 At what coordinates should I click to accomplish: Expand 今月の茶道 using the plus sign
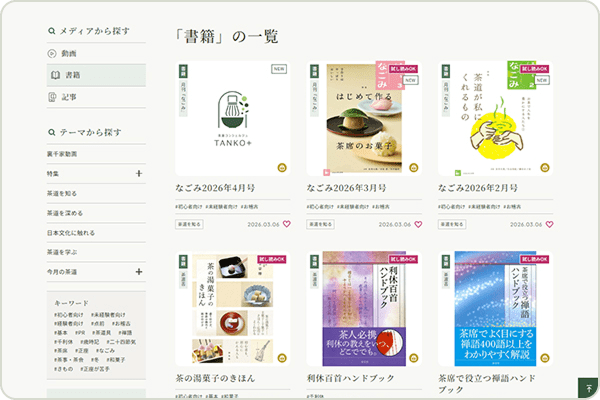click(138, 271)
